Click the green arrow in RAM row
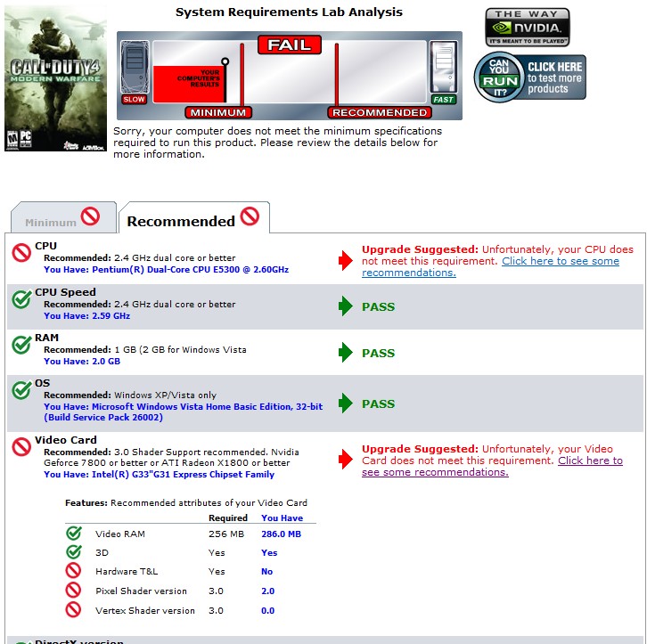The width and height of the screenshot is (647, 644). [346, 353]
